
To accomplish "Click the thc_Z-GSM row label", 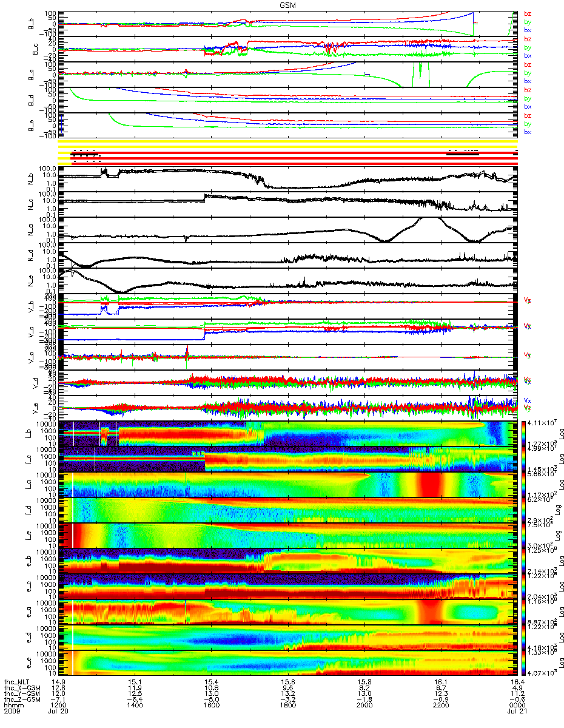I will [x=22, y=699].
